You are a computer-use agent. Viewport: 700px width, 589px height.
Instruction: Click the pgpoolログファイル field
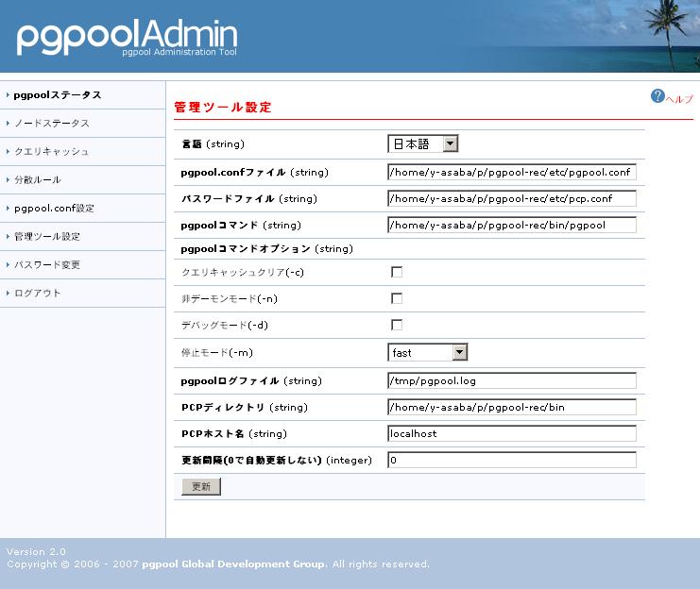512,380
